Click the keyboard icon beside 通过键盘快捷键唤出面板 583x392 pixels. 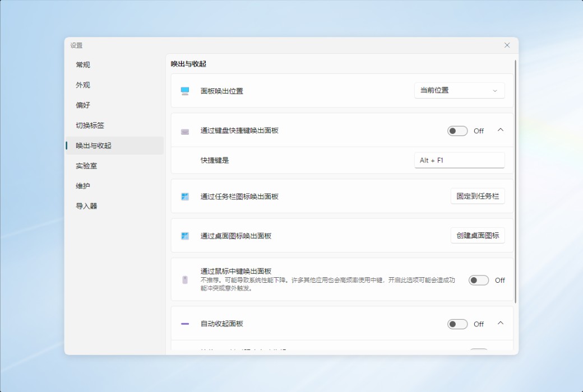[x=185, y=131]
